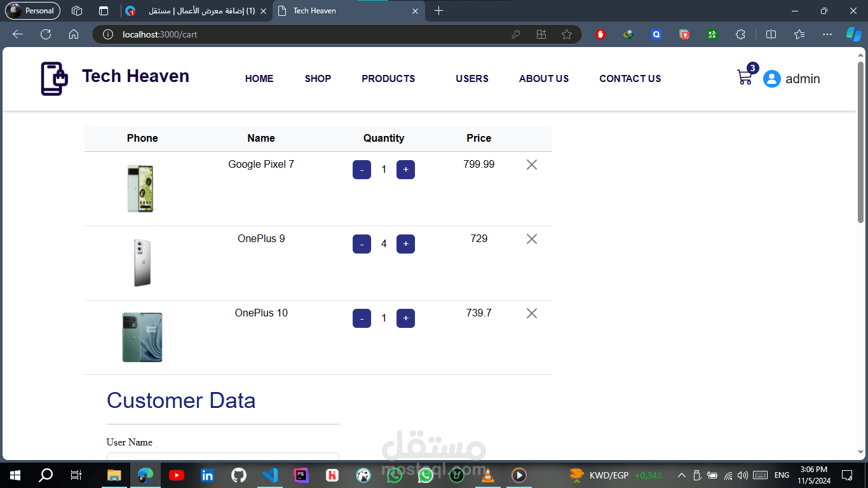Open browser settings and more menu
This screenshot has width=868, height=488.
coord(827,34)
